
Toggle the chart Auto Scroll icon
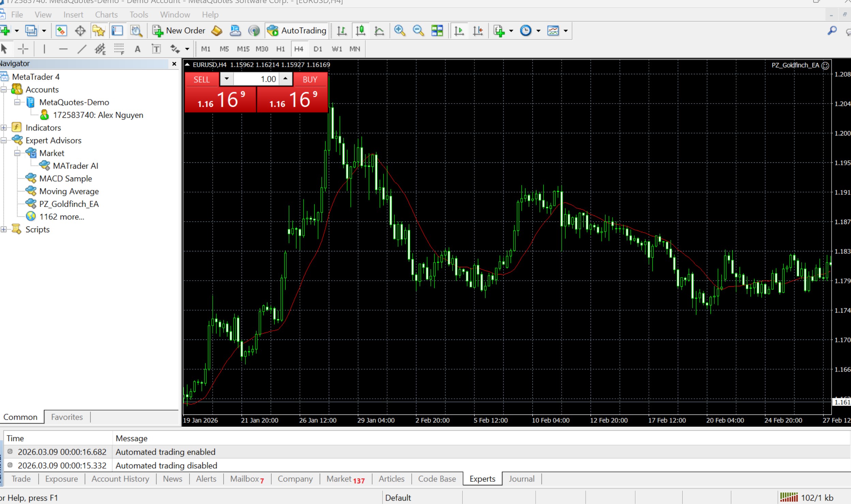point(459,31)
